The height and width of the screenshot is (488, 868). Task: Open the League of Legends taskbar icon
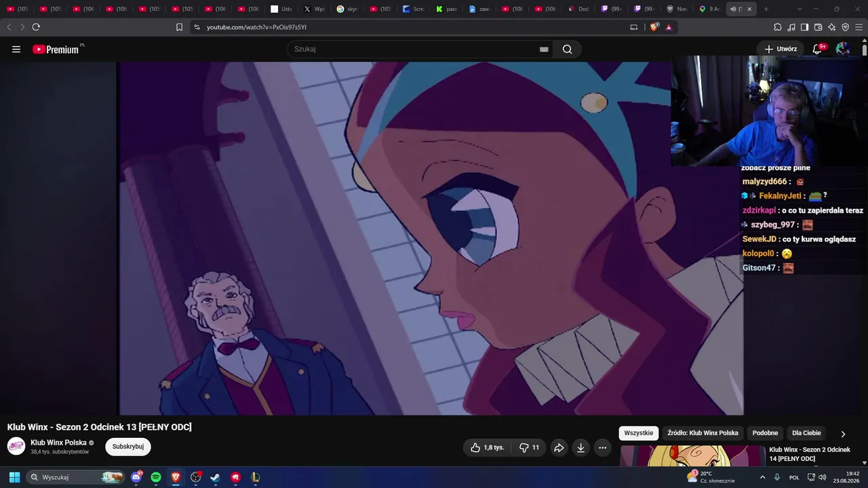(x=255, y=477)
